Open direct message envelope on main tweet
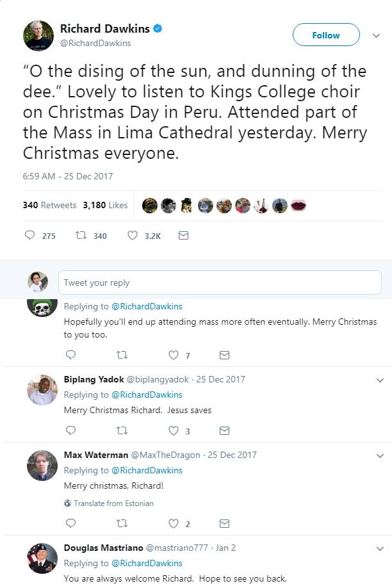 tap(183, 236)
